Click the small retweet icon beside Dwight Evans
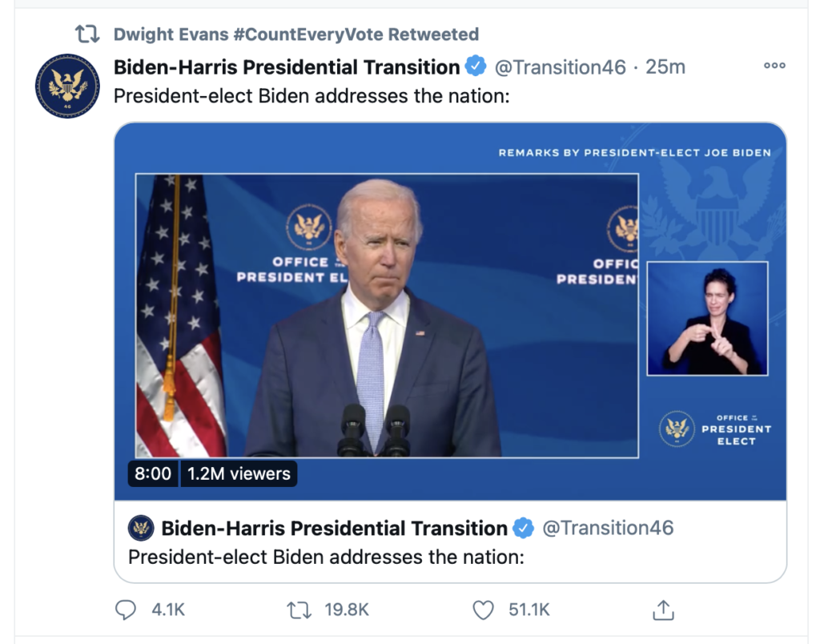820x644 pixels. [x=86, y=34]
